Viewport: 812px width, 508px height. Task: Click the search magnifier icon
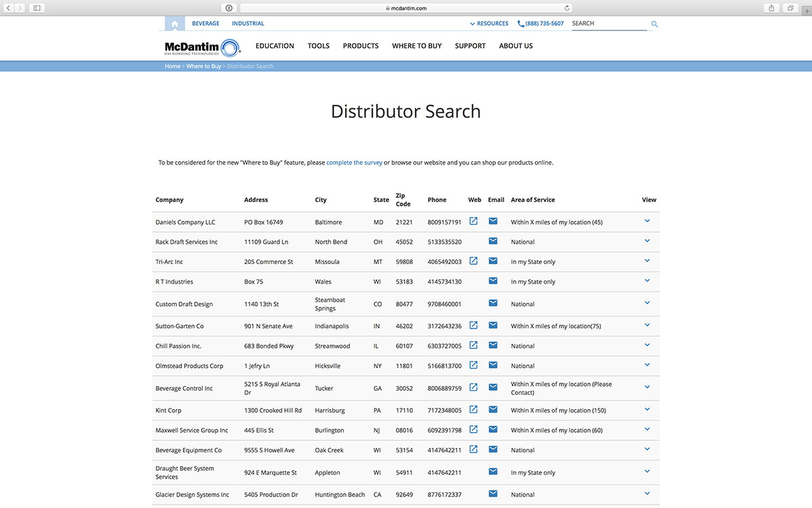[x=654, y=24]
